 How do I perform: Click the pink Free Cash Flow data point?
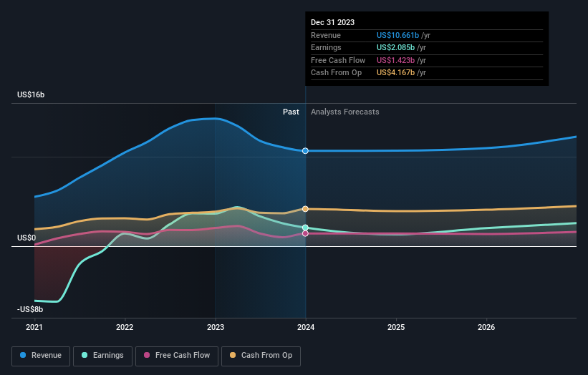(305, 233)
